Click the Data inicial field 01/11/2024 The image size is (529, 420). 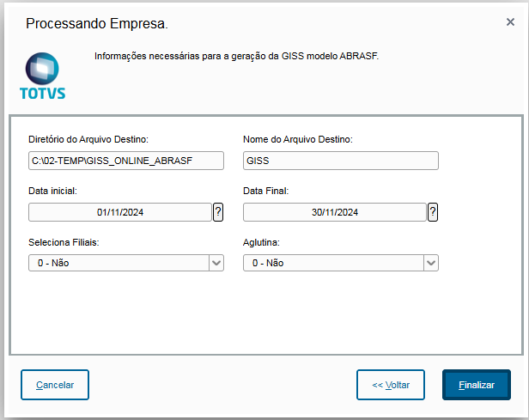tap(120, 212)
